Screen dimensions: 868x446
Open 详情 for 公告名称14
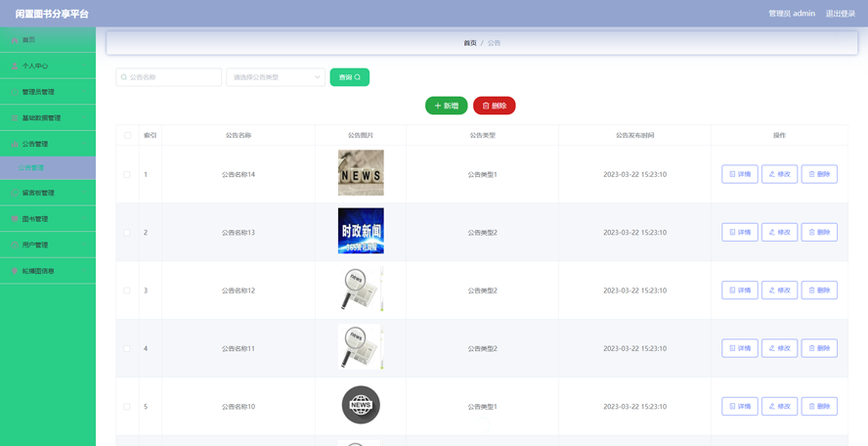740,174
